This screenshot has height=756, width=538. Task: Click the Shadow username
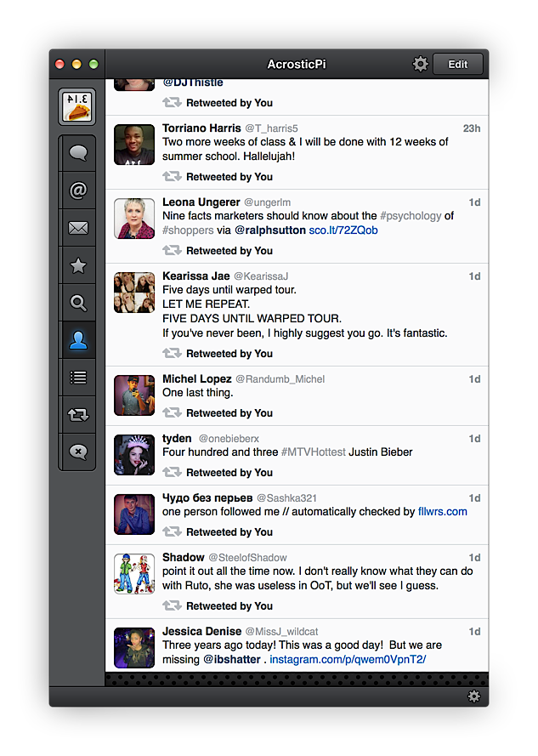(x=184, y=557)
